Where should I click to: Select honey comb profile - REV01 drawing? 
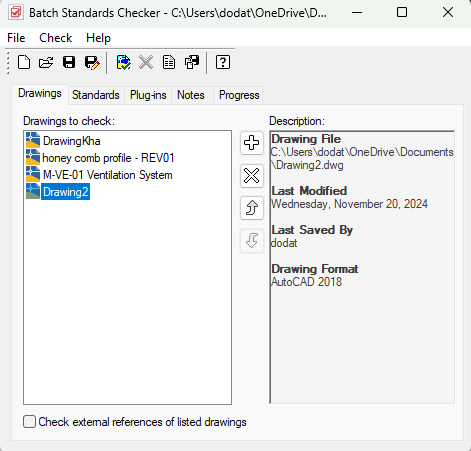108,158
